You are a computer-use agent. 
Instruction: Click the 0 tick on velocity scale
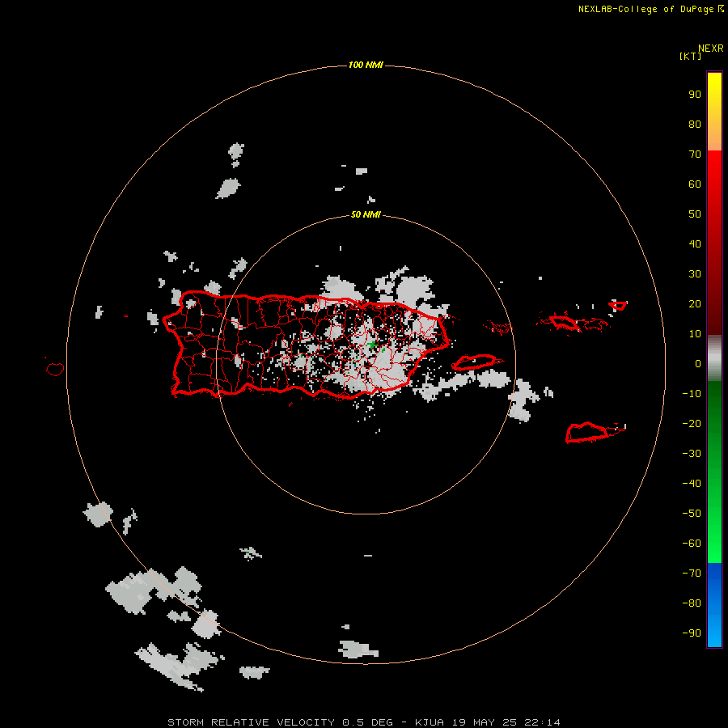tap(698, 363)
